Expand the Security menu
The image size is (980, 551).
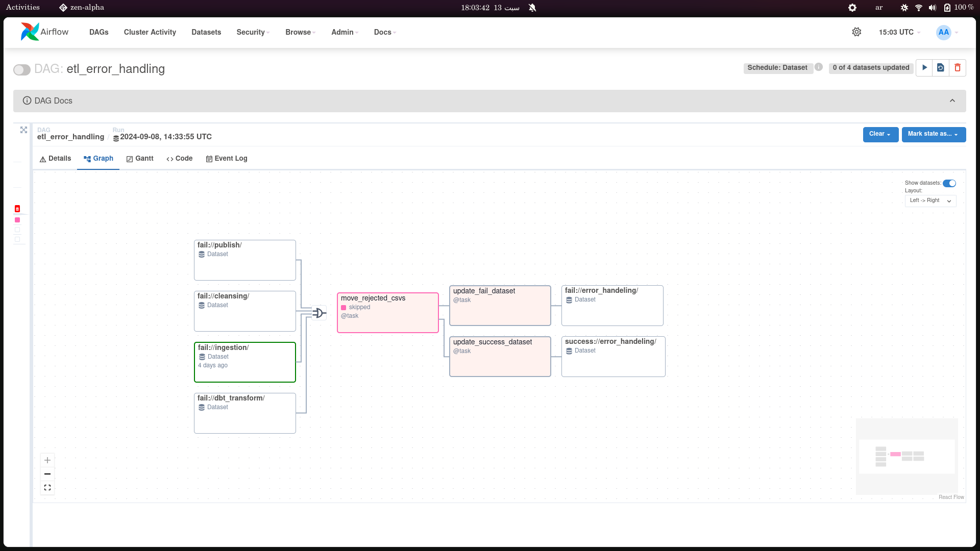click(253, 32)
